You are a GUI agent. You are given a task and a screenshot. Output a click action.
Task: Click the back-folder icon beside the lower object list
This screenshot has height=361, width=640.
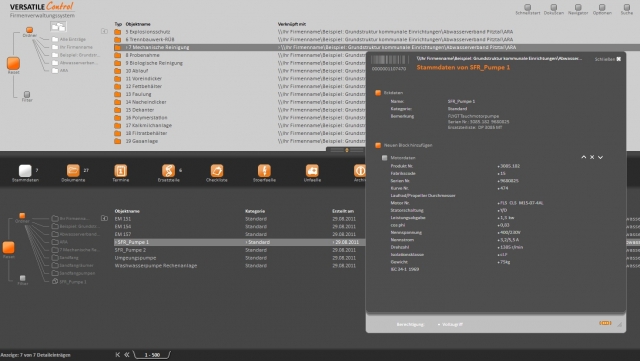(x=104, y=218)
